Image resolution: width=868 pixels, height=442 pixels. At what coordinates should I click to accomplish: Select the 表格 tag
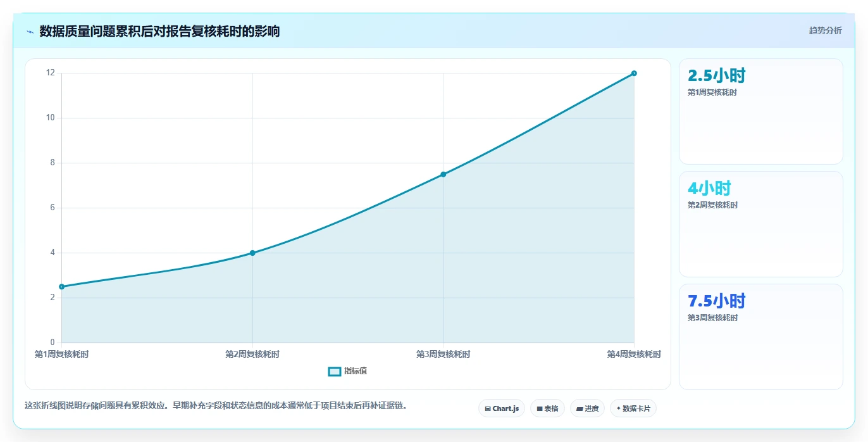(x=547, y=408)
